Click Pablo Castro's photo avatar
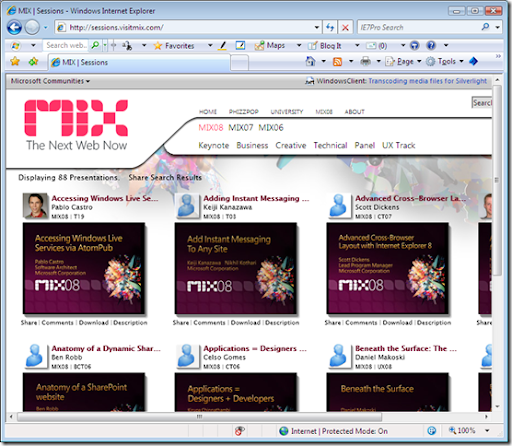 (x=35, y=206)
